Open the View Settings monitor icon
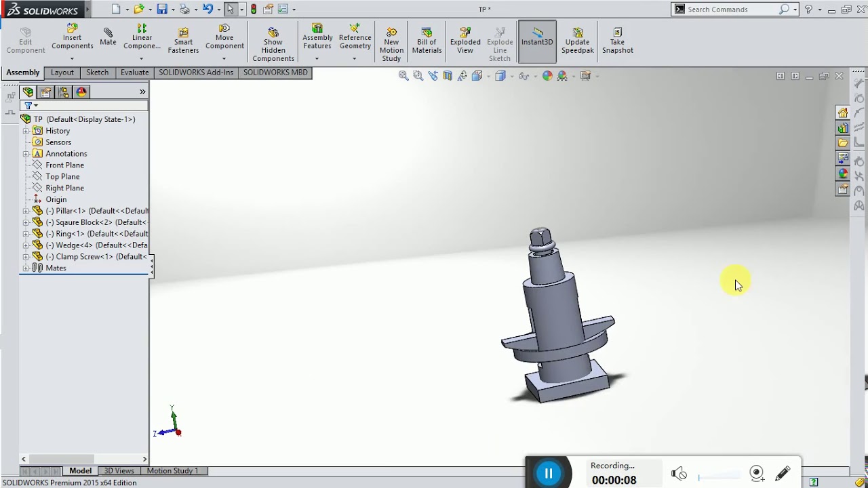 (585, 76)
